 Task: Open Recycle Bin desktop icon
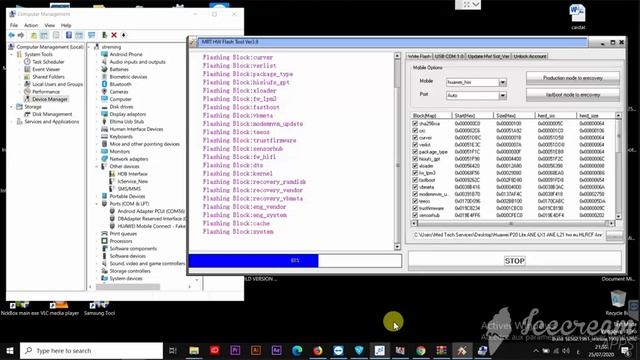click(x=618, y=303)
